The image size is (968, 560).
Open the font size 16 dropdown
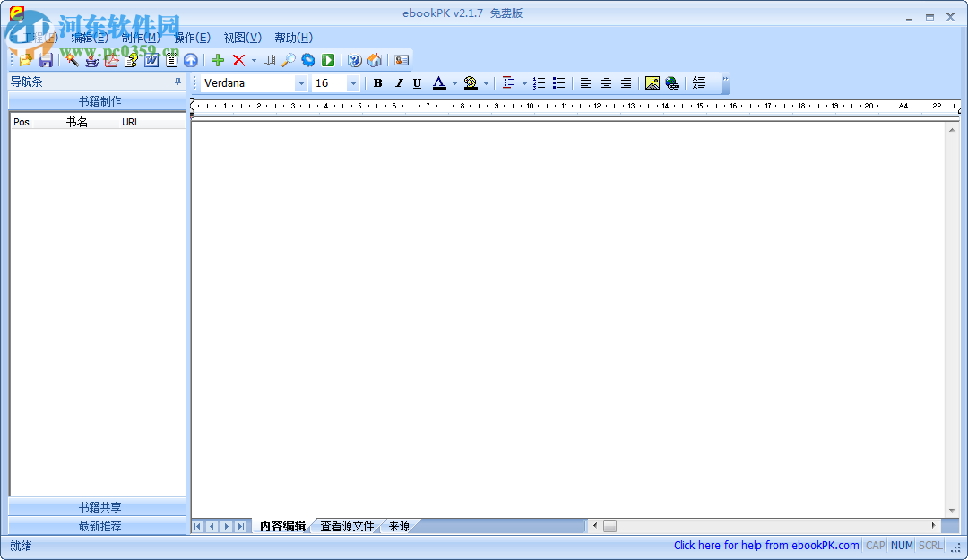[x=352, y=82]
